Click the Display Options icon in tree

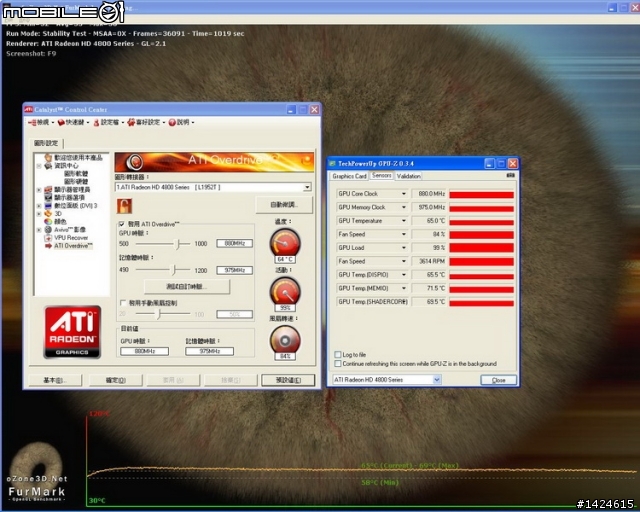pyautogui.click(x=49, y=198)
